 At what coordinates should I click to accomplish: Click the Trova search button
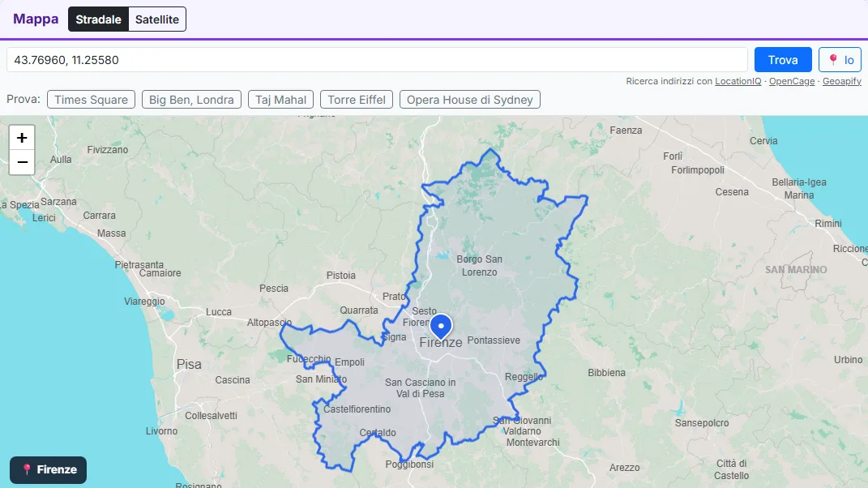pyautogui.click(x=783, y=60)
